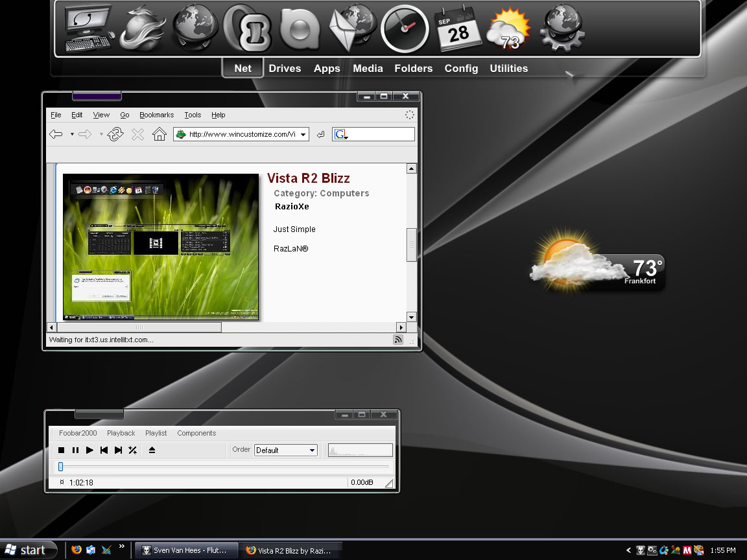The height and width of the screenshot is (560, 747).
Task: Launch the calendar dock icon
Action: [x=458, y=29]
